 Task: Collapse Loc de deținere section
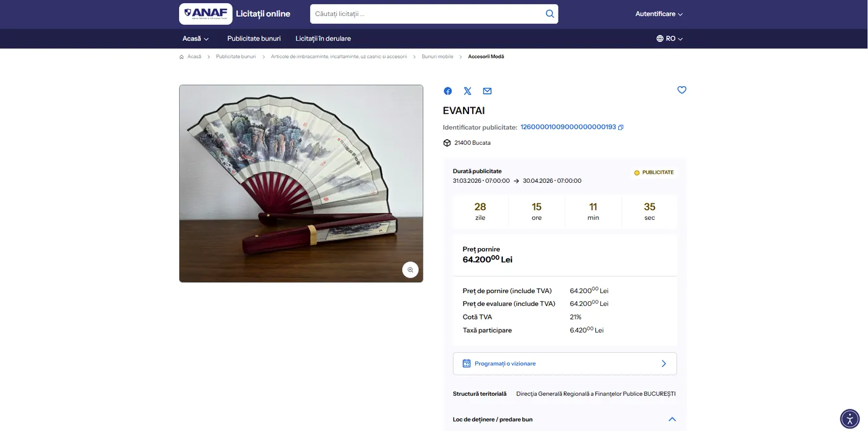click(672, 419)
